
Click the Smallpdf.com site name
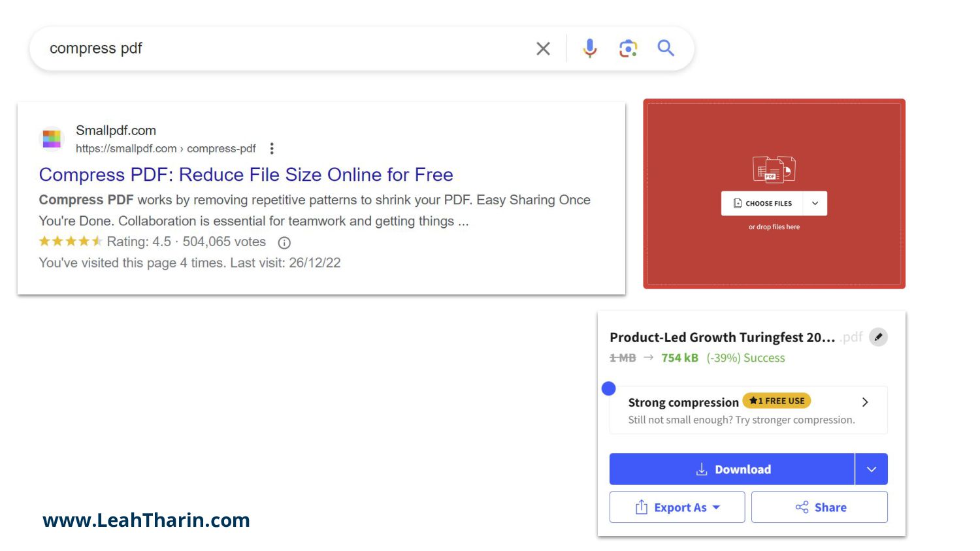point(116,130)
